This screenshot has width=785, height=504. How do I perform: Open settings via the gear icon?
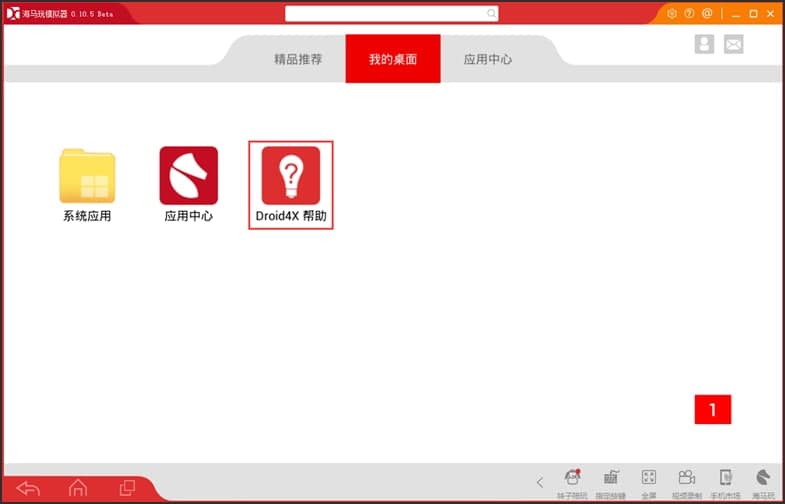[672, 14]
